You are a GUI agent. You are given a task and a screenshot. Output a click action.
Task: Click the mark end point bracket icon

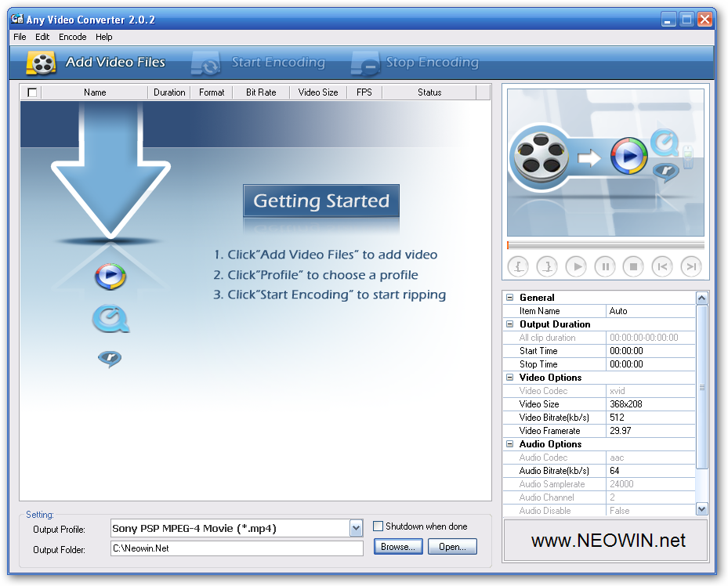point(547,267)
